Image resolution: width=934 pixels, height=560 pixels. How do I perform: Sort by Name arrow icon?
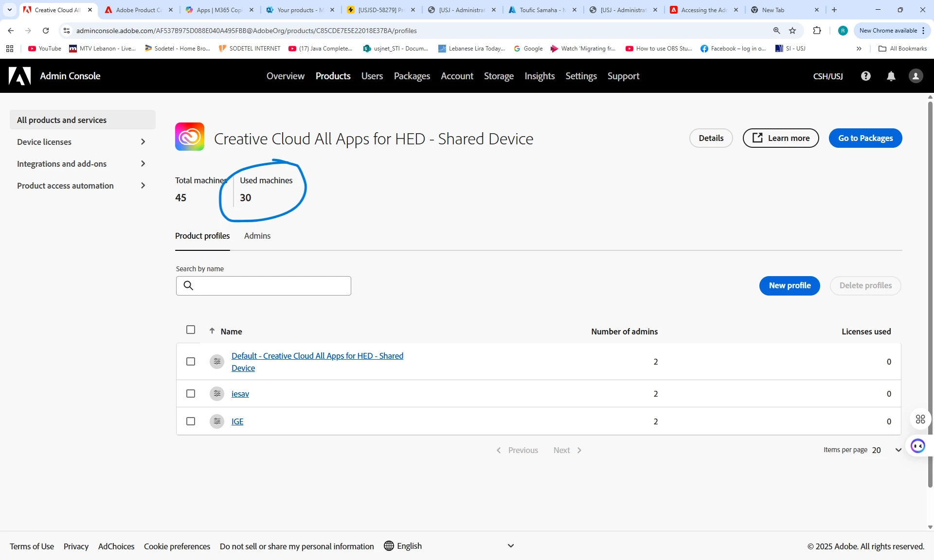coord(212,331)
